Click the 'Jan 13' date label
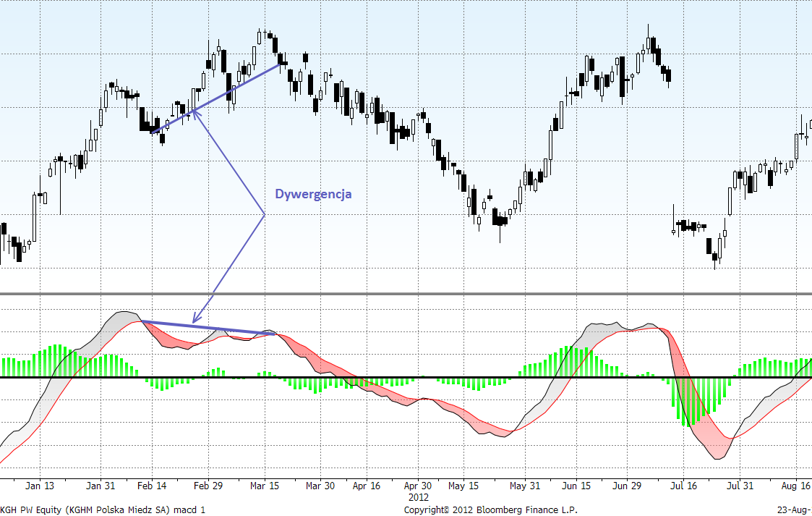 40,486
